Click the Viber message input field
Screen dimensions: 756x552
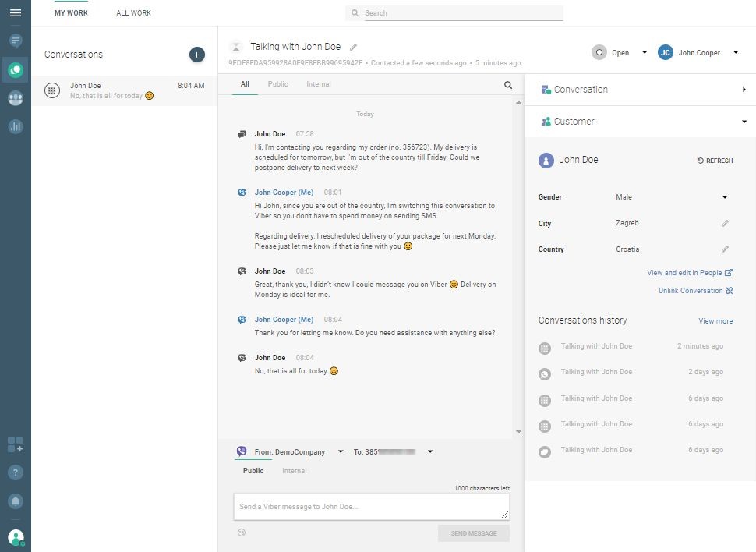coord(371,507)
